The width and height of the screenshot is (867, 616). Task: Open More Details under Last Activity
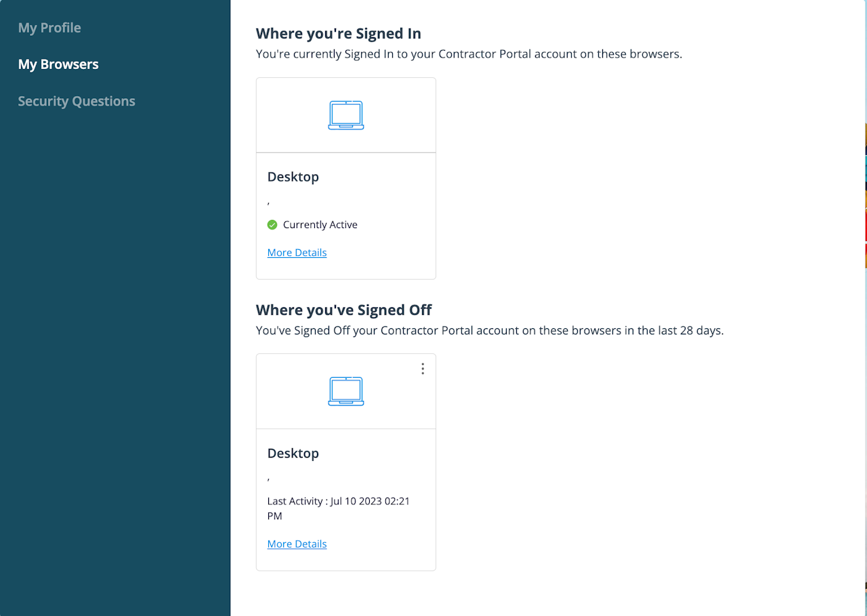297,544
